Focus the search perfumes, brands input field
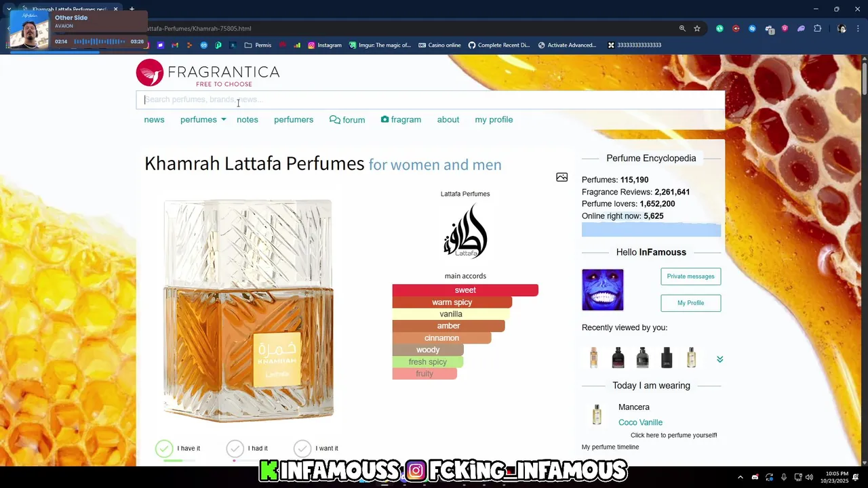 pos(431,100)
